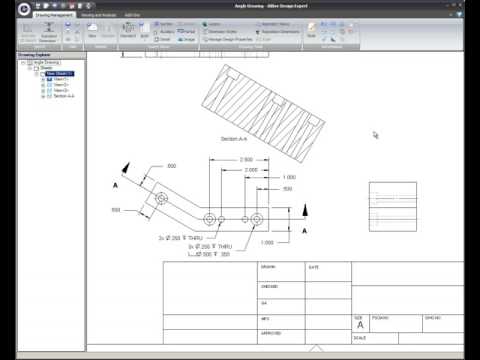480x360 pixels.
Task: Open the second ribbon tab beside Drawing Management
Action: pyautogui.click(x=98, y=15)
